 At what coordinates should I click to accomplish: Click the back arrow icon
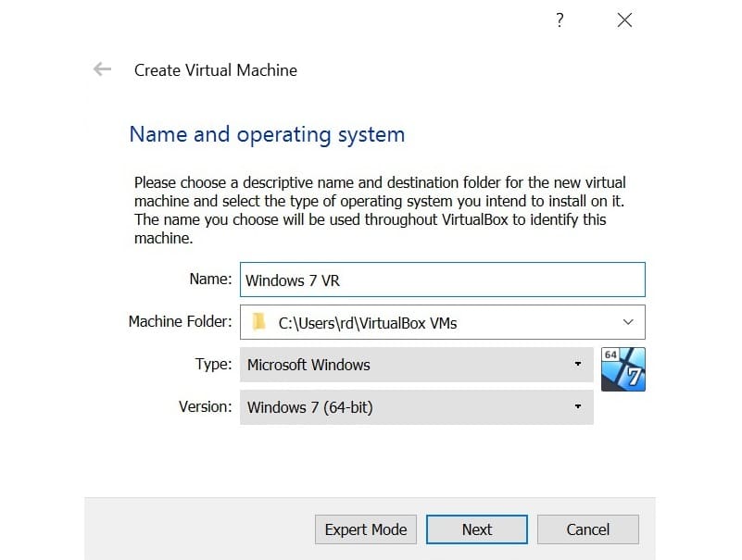pyautogui.click(x=102, y=69)
